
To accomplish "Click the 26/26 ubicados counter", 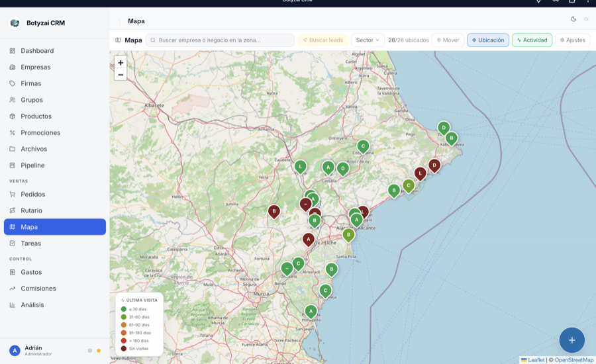I will click(409, 40).
